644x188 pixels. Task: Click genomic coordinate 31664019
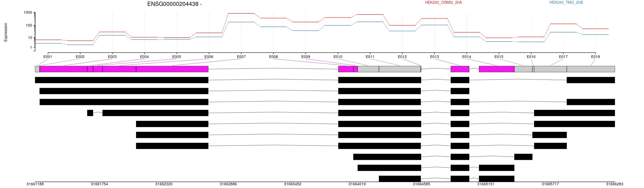[357, 184]
